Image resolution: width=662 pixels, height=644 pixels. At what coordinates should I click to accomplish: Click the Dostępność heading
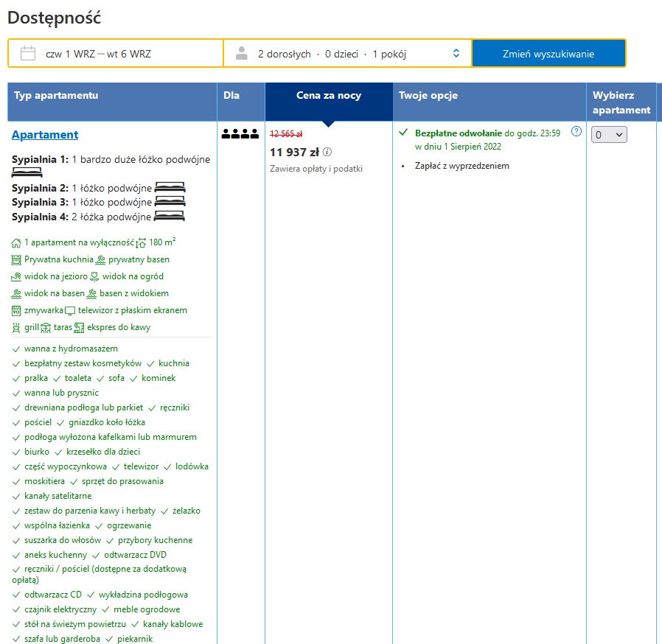click(x=54, y=18)
